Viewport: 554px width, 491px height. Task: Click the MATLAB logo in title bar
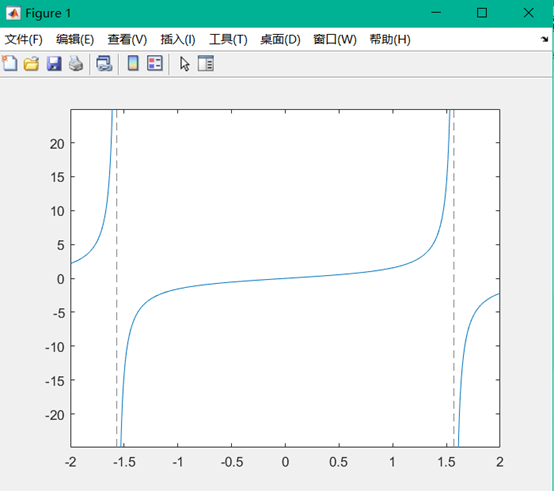coord(13,13)
